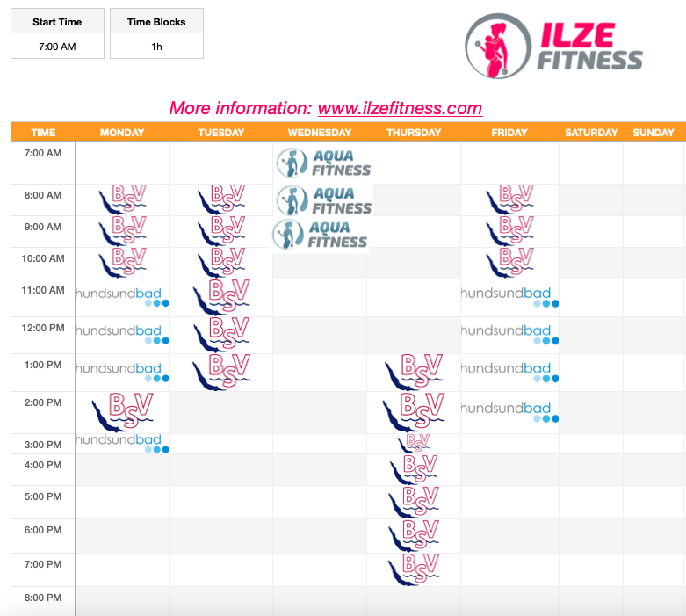Click the BSV logo at Monday 9:00 AM

click(122, 231)
